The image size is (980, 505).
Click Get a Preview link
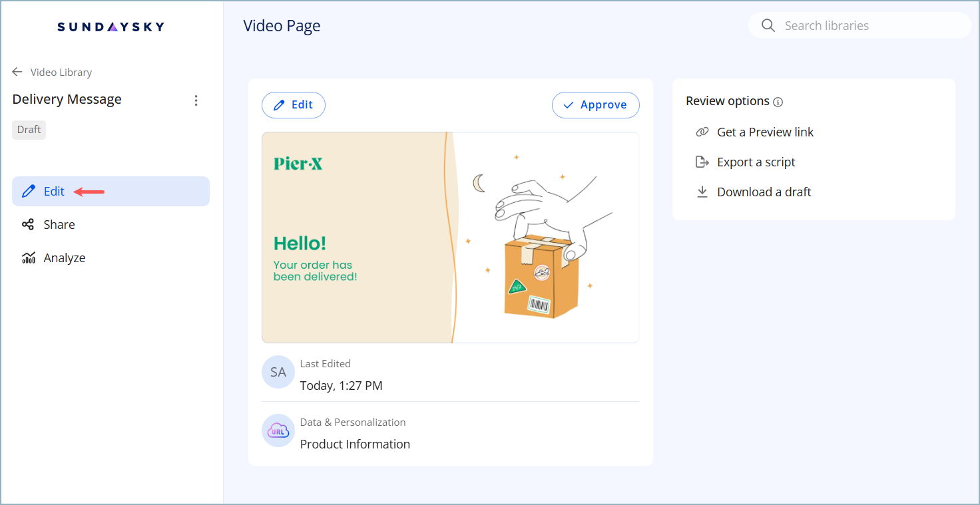click(x=765, y=132)
